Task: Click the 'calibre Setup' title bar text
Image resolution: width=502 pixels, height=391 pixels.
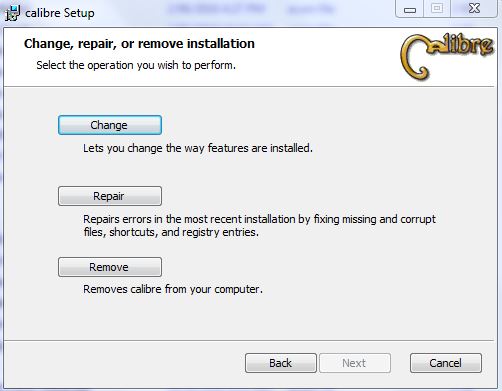Action: click(x=60, y=13)
